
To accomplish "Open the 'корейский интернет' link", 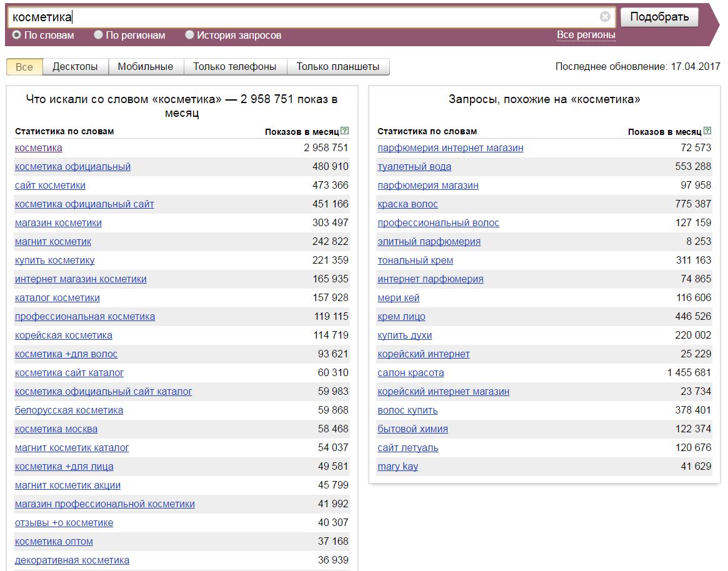I will 424,354.
